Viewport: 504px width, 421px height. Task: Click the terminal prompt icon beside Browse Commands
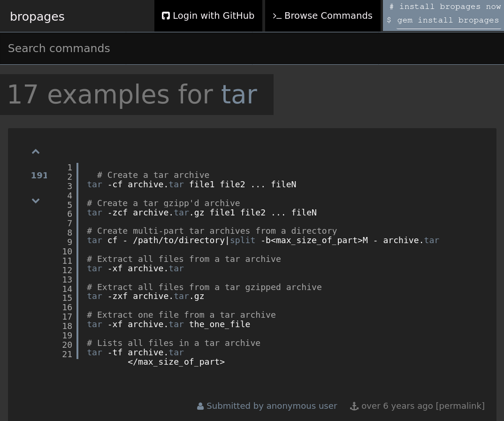(x=277, y=16)
